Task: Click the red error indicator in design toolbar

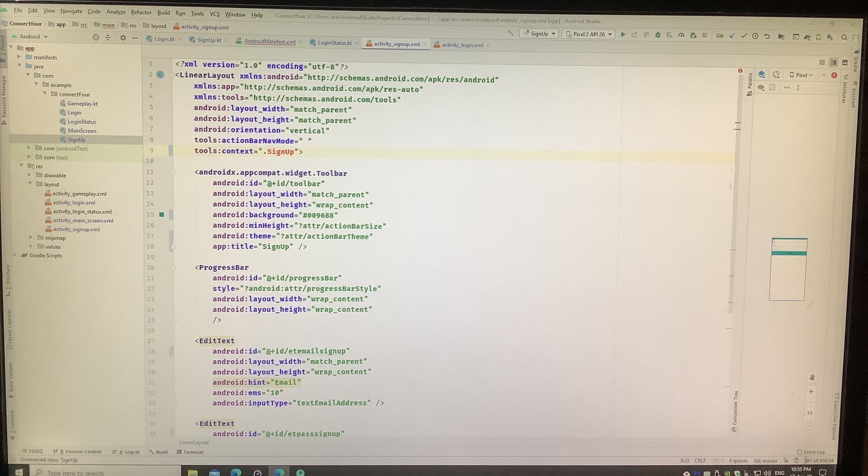Action: click(834, 75)
